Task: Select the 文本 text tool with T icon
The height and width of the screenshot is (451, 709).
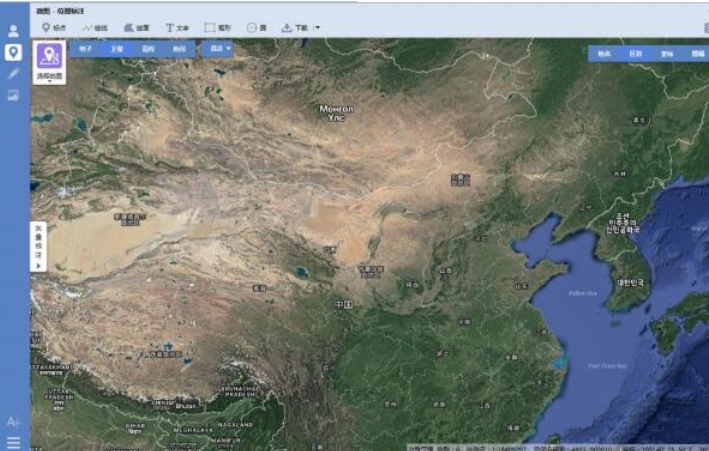Action: (177, 28)
